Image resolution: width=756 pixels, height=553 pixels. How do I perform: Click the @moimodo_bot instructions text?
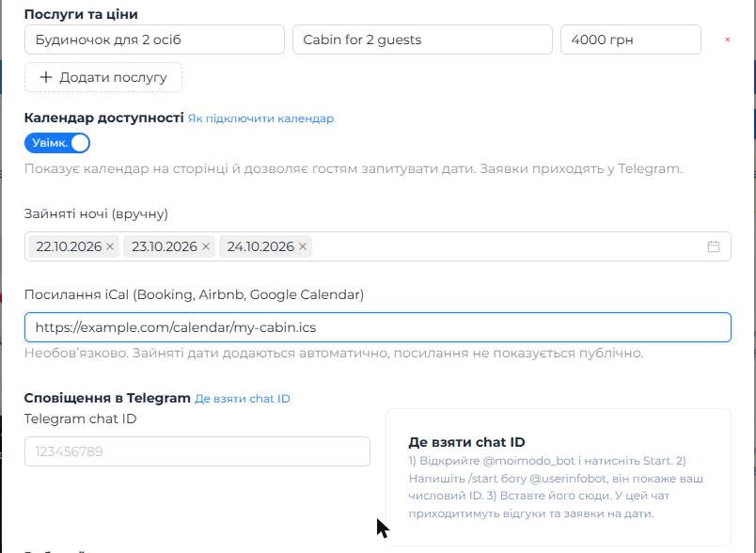pyautogui.click(x=556, y=487)
